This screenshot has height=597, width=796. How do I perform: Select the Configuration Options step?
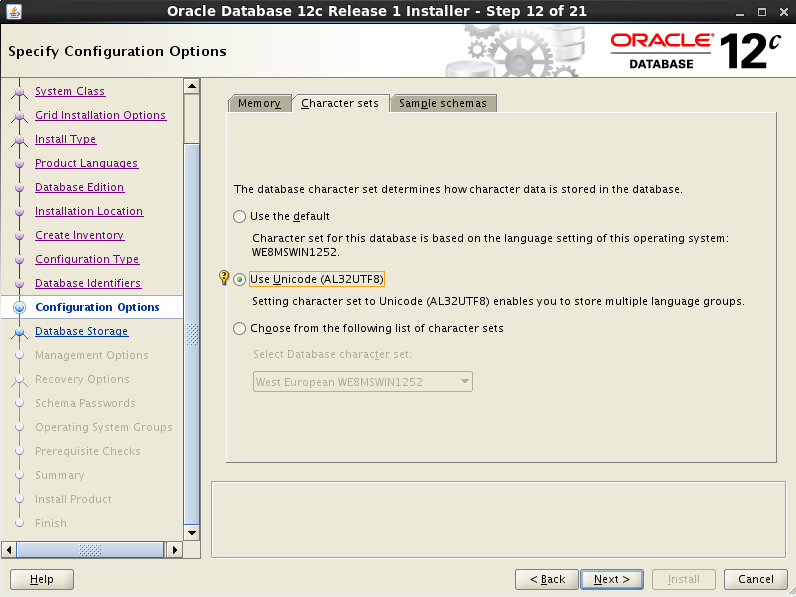coord(97,307)
